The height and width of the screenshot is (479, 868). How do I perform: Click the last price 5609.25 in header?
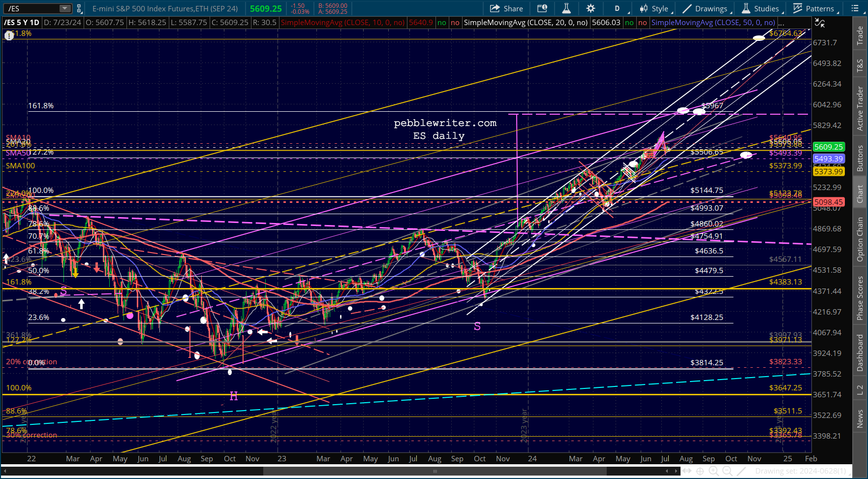coord(266,8)
